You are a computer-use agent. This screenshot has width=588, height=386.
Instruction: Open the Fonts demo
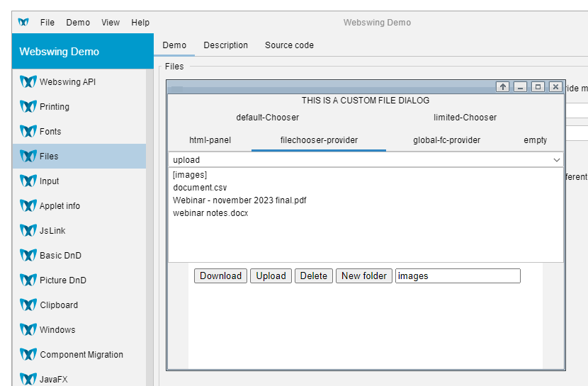click(x=79, y=131)
